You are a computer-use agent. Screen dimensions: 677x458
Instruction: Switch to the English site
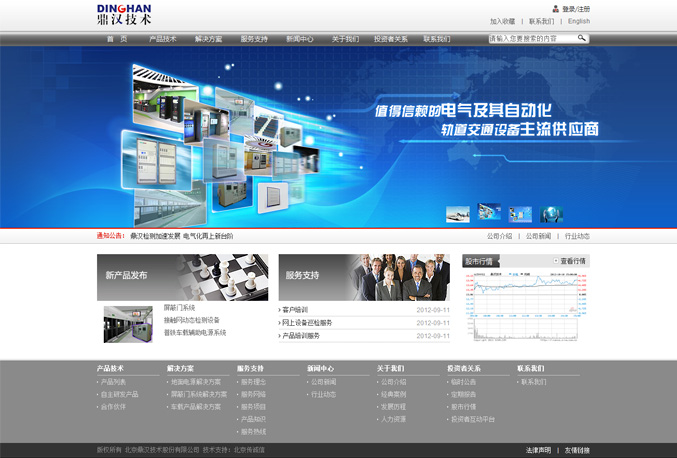tap(579, 21)
